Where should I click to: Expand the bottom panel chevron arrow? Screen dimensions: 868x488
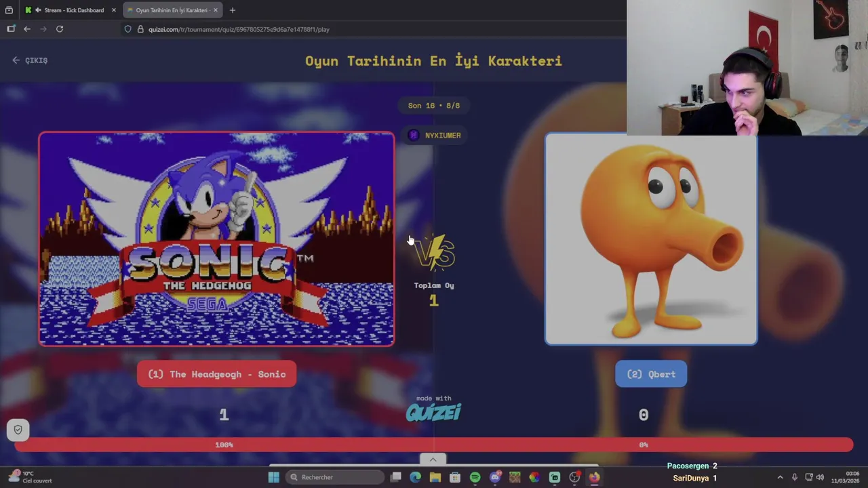pyautogui.click(x=433, y=460)
